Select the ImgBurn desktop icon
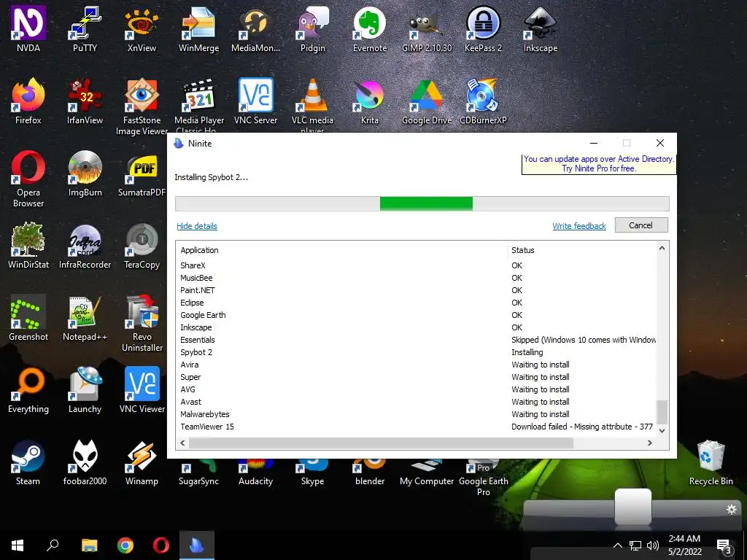The height and width of the screenshot is (560, 747). (x=85, y=174)
